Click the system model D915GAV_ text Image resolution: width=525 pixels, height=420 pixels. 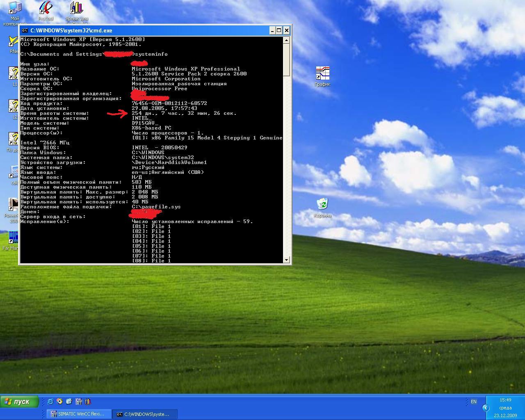pos(145,123)
